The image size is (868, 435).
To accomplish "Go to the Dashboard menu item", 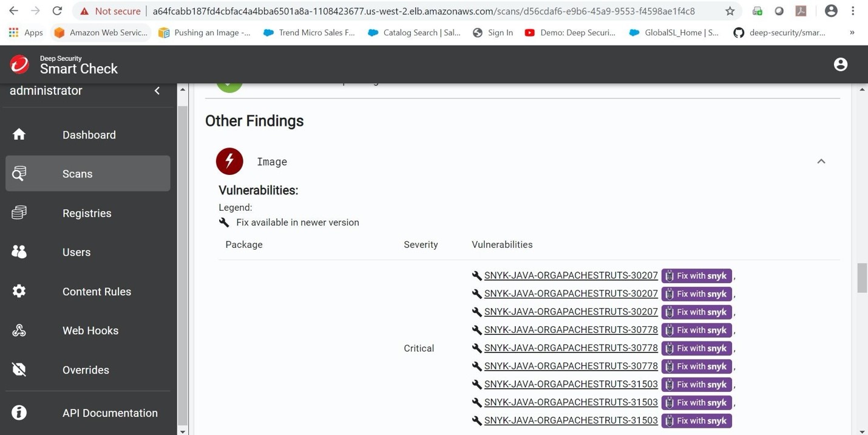I will click(x=88, y=135).
